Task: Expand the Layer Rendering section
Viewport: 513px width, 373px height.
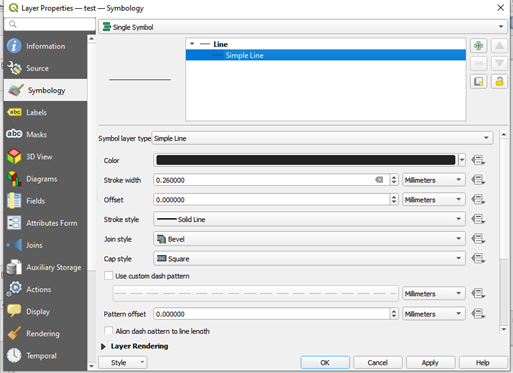Action: tap(103, 346)
